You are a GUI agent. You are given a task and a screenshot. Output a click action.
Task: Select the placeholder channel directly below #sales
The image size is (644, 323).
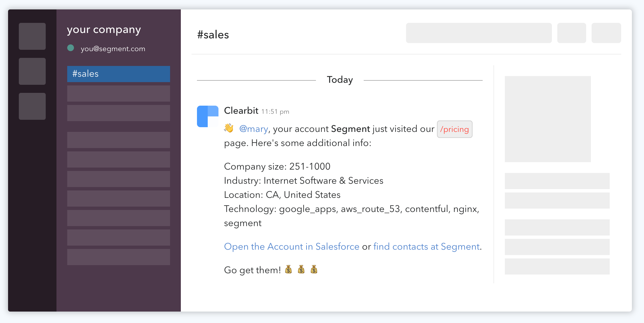[119, 94]
